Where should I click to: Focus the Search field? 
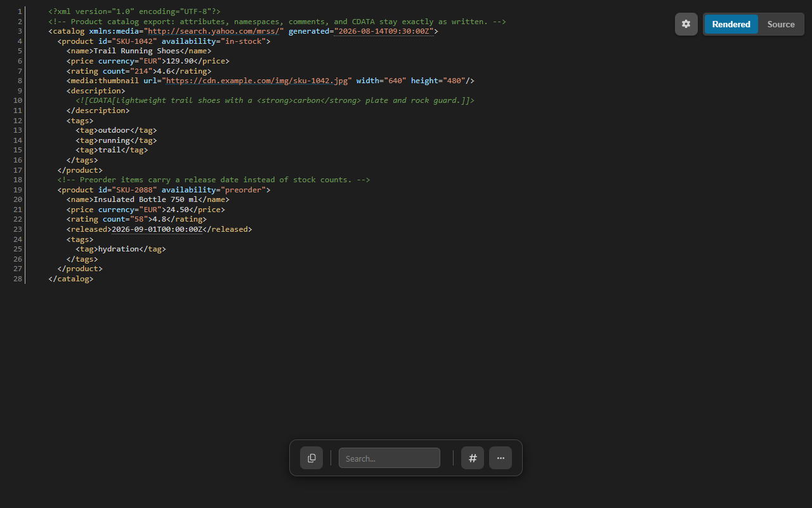coord(390,458)
